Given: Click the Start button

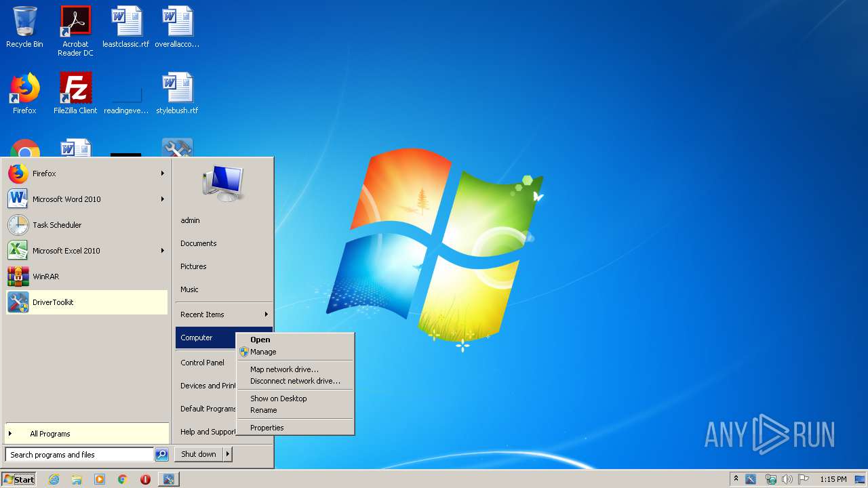Looking at the screenshot, I should click(19, 479).
